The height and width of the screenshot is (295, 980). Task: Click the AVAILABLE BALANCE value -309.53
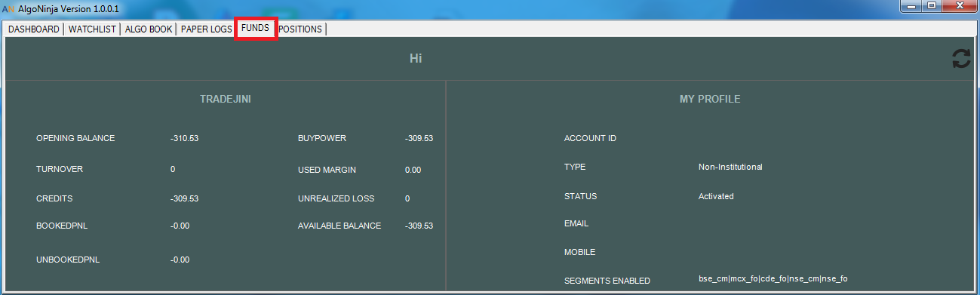(x=419, y=226)
